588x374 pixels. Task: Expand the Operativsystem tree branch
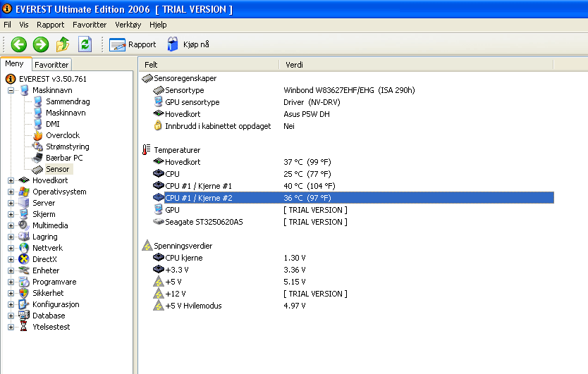(x=11, y=192)
